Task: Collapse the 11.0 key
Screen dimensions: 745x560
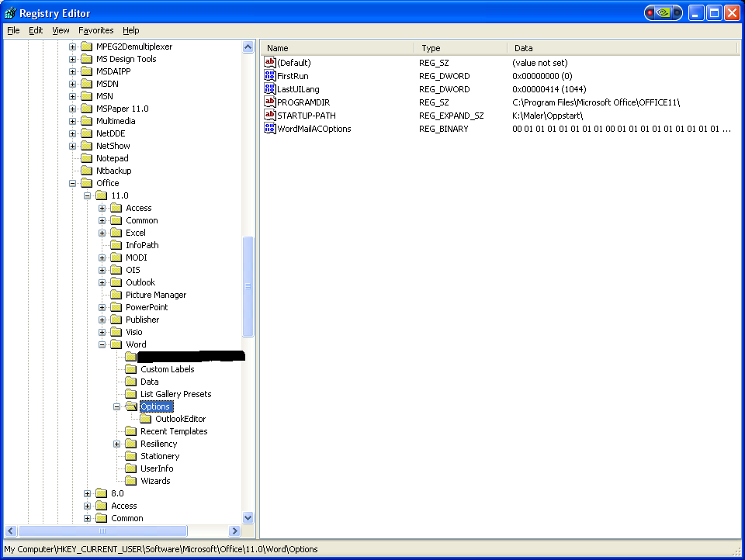Action: pos(87,195)
